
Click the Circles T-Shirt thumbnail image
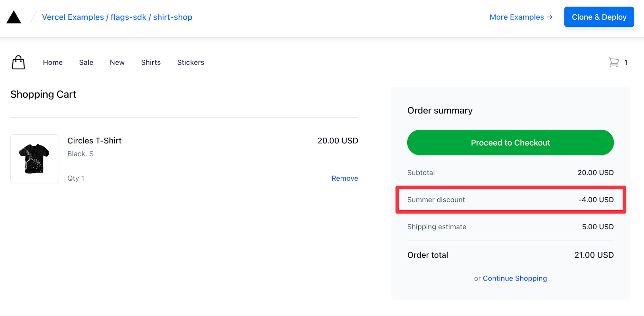(35, 159)
